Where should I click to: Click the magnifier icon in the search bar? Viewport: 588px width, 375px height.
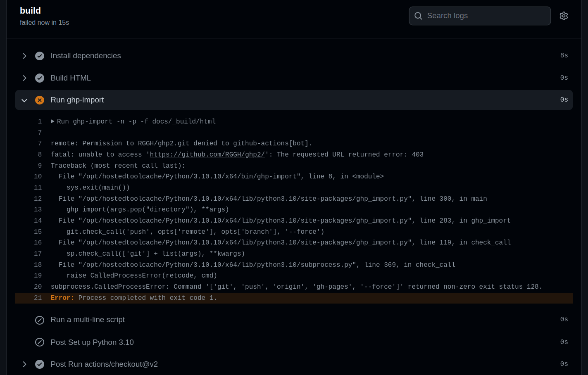pos(418,16)
